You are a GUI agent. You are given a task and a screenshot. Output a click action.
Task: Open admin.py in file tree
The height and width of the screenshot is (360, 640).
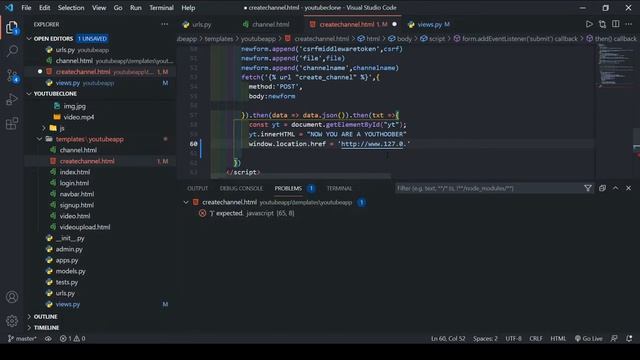(69, 249)
